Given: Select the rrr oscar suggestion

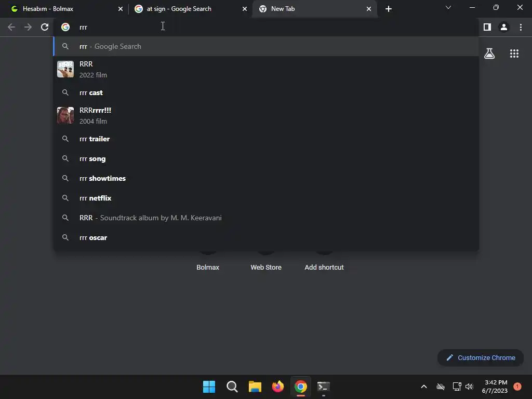Looking at the screenshot, I should [x=266, y=237].
